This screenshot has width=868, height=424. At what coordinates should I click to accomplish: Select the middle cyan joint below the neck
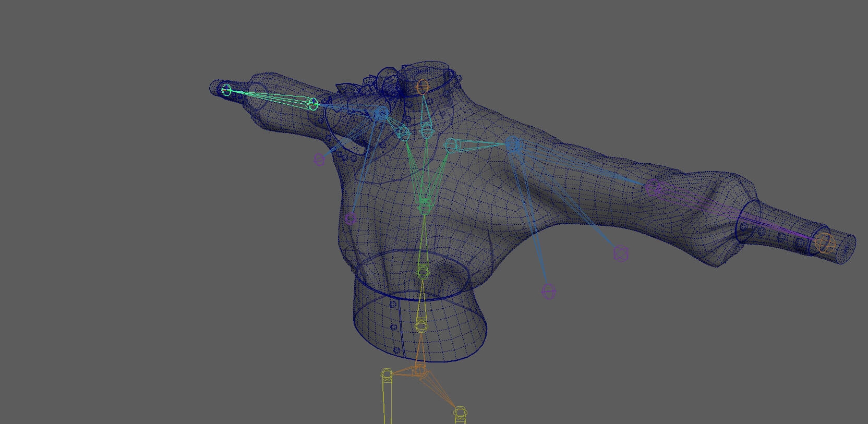427,130
